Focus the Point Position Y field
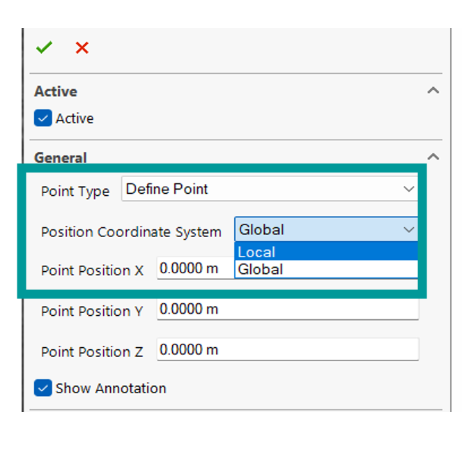The height and width of the screenshot is (465, 476). tap(287, 309)
